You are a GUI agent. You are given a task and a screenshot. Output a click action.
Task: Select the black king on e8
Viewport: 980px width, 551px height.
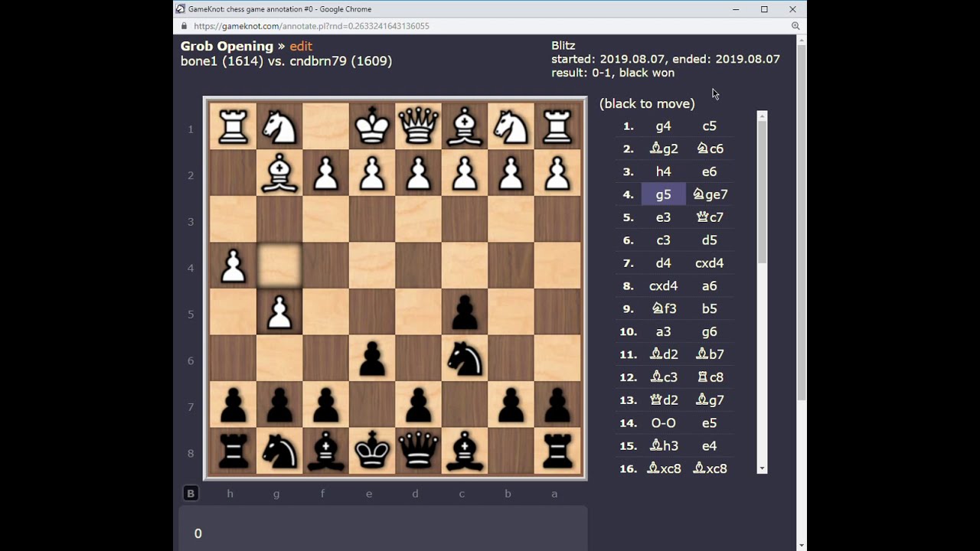pyautogui.click(x=372, y=451)
